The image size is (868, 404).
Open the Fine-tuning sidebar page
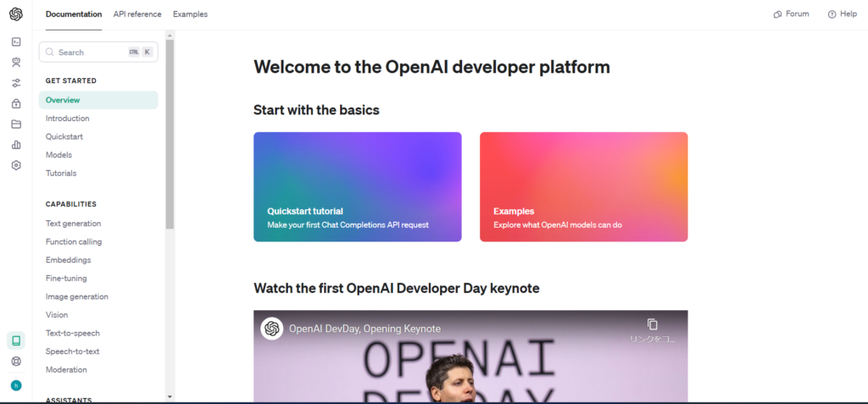point(66,279)
